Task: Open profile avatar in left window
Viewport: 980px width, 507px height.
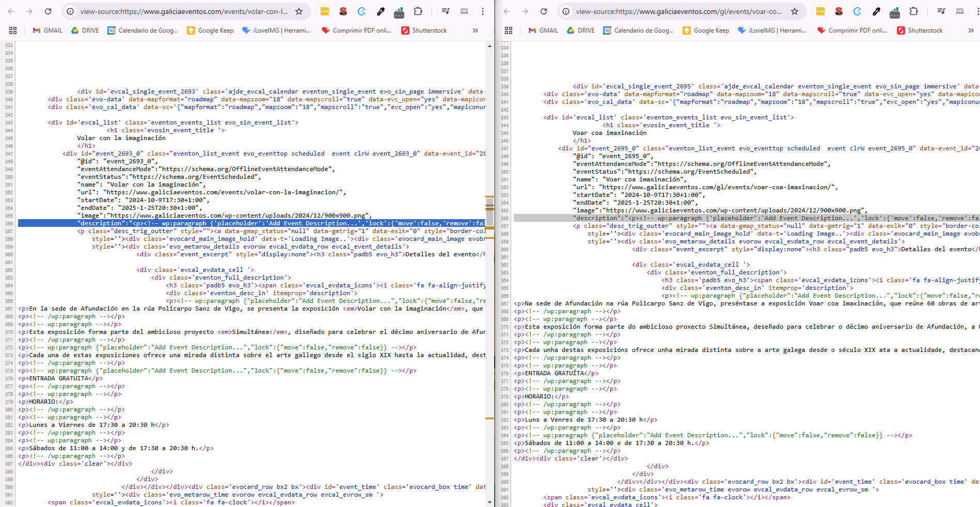Action: (464, 11)
